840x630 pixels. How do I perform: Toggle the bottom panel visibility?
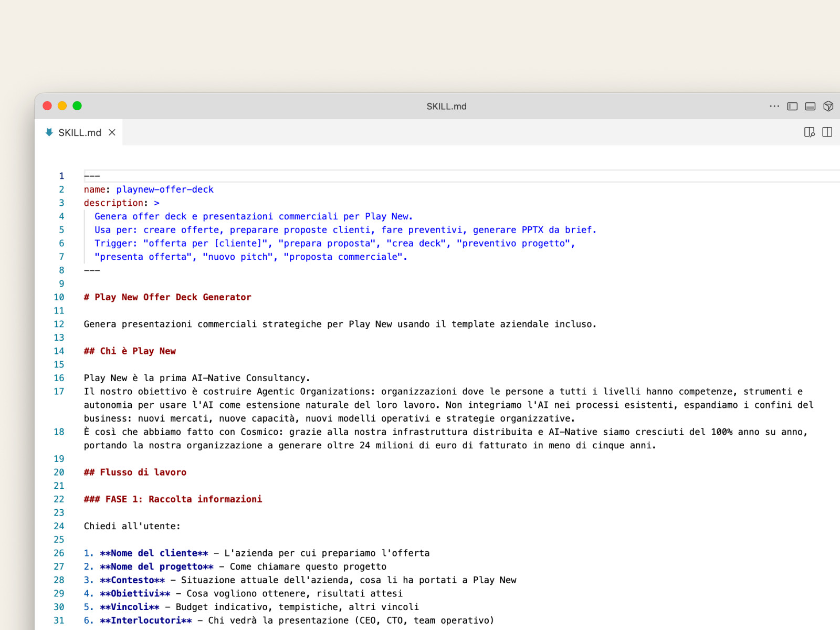[x=810, y=106]
